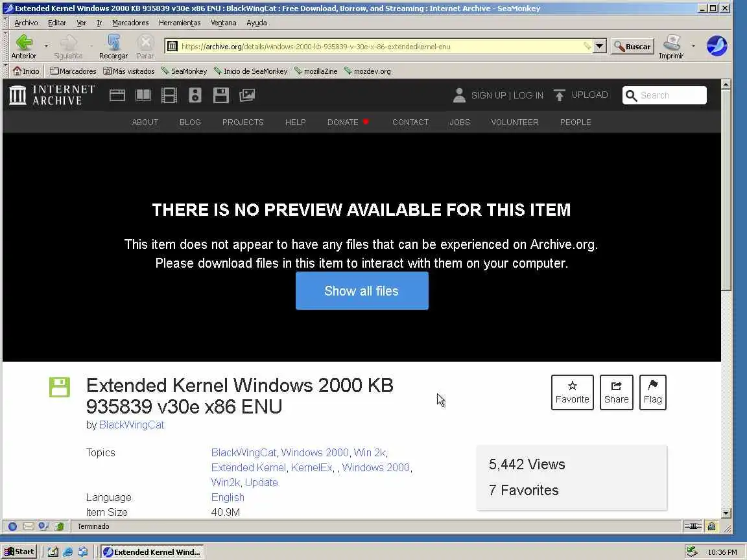Open the PEOPLE nav link

tap(576, 122)
